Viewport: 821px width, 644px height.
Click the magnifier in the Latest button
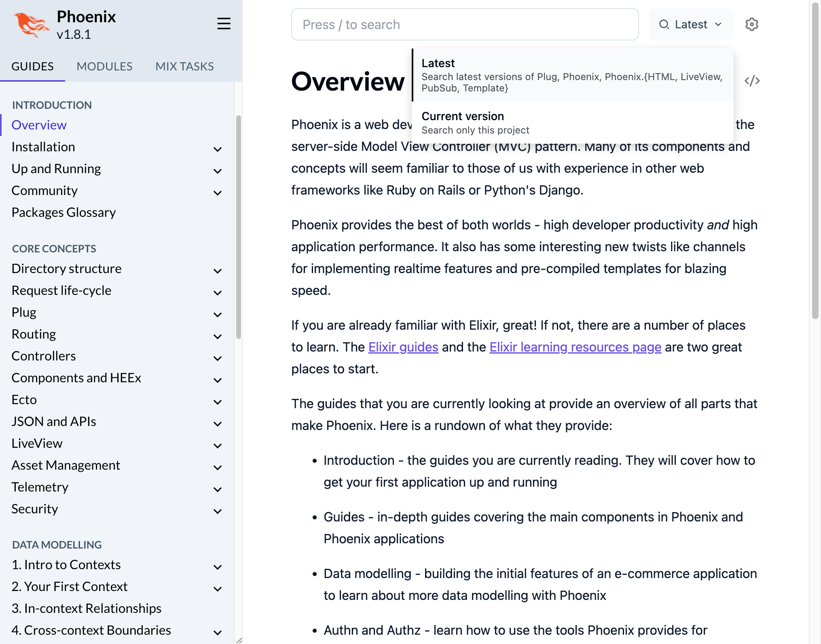tap(664, 24)
